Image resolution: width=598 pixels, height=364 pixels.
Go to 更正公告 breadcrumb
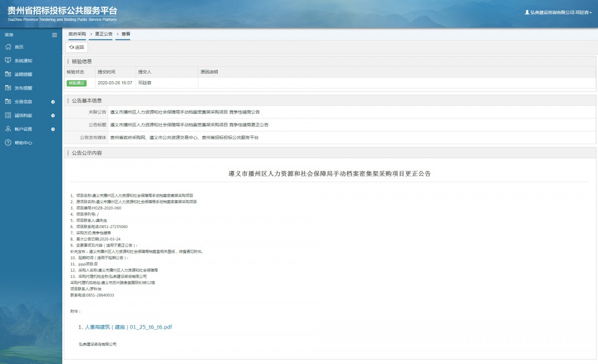tap(104, 34)
